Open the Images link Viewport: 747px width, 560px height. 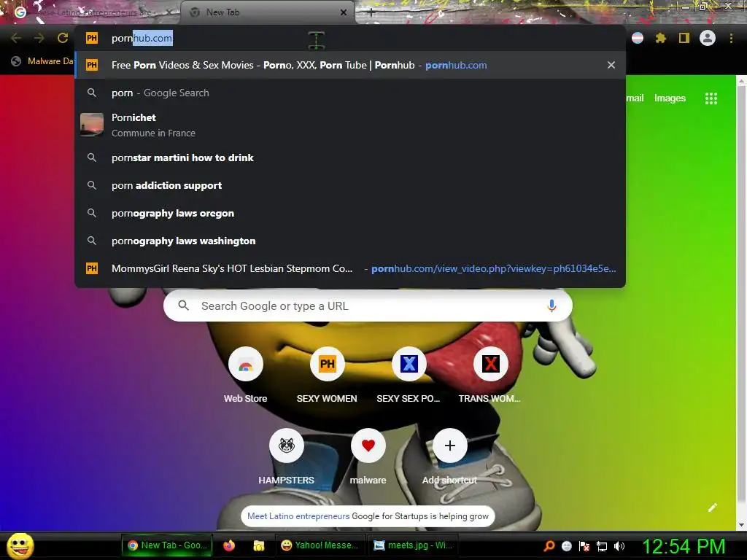670,98
